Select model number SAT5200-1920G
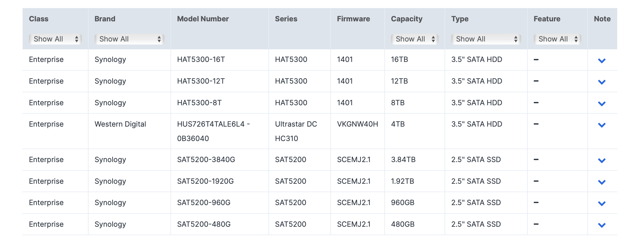The width and height of the screenshot is (644, 249). click(205, 181)
